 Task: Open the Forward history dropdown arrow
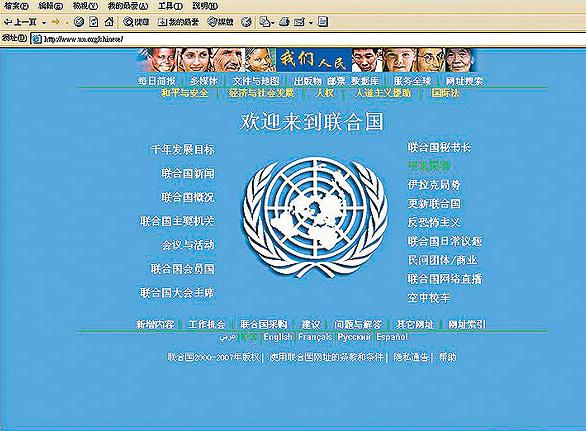pos(67,23)
